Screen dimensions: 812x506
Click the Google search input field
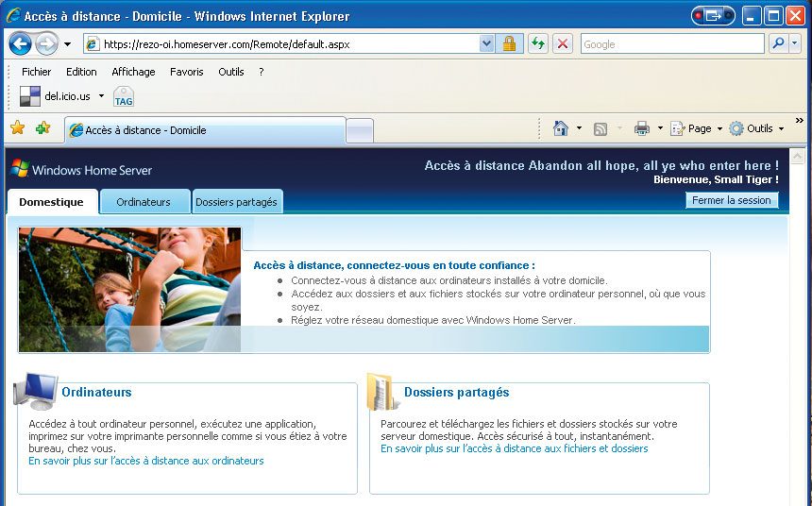(x=671, y=43)
